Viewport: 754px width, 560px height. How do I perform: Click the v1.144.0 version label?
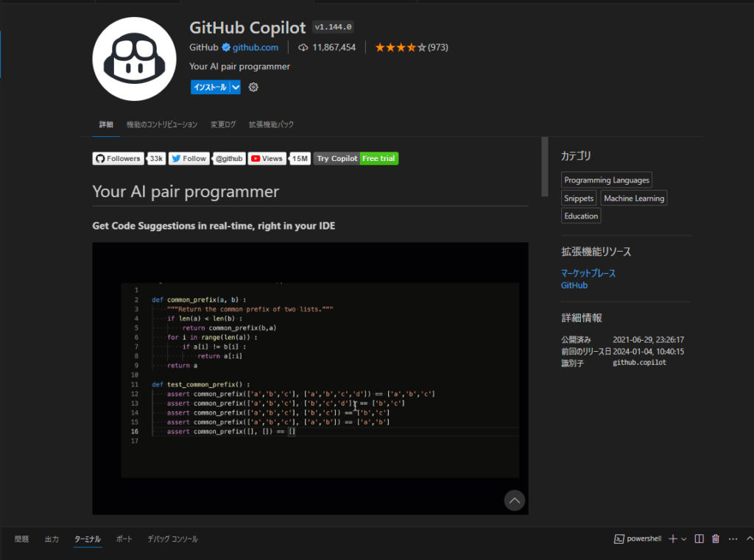click(x=334, y=27)
